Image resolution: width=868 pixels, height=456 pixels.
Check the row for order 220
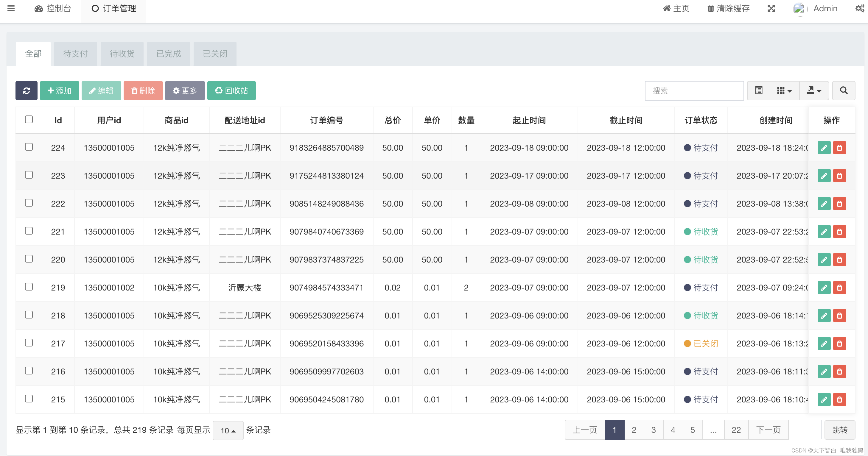click(29, 258)
